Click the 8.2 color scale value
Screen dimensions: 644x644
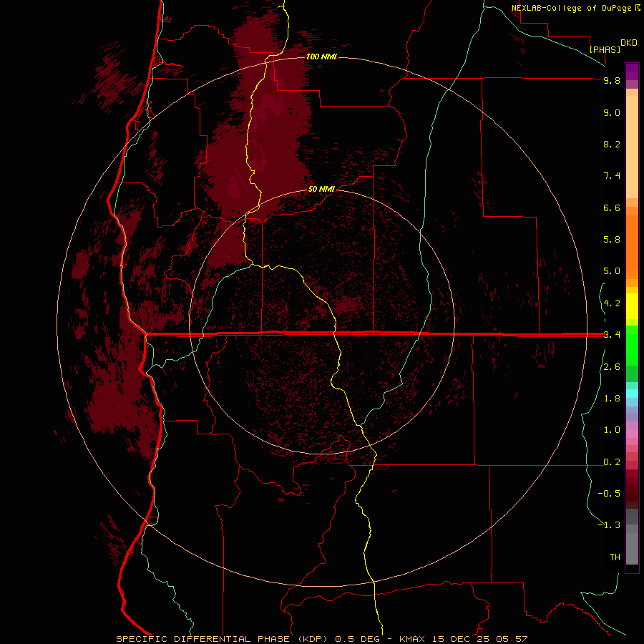coord(612,144)
